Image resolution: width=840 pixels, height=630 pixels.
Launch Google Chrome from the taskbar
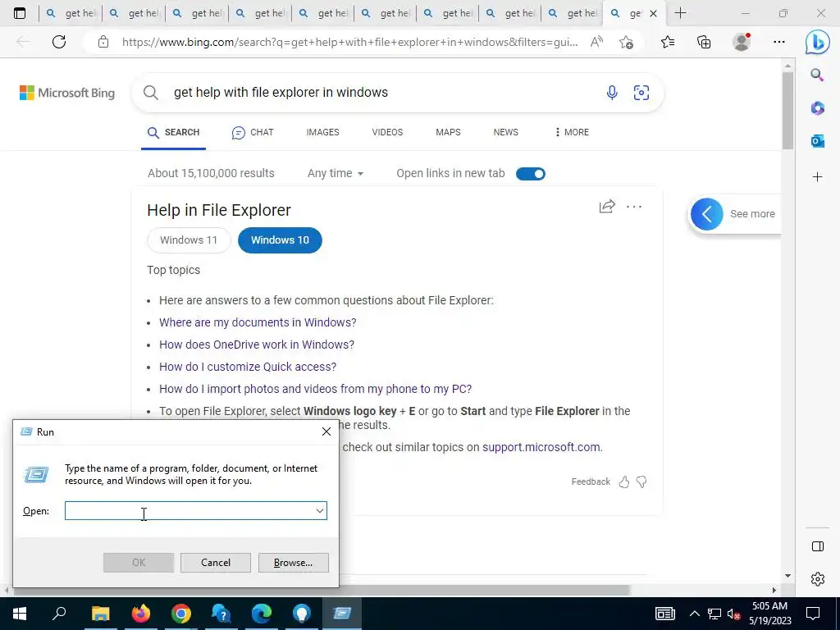[181, 614]
